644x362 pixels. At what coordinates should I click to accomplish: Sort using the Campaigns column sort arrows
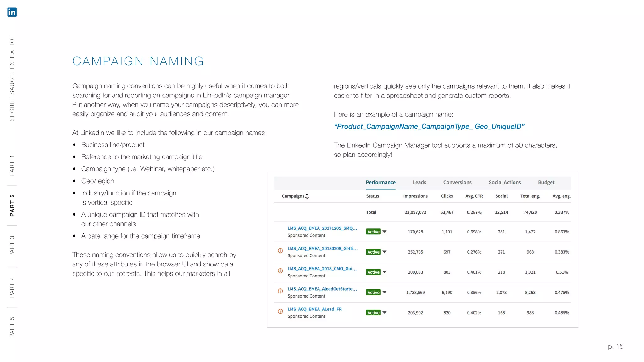pos(307,196)
